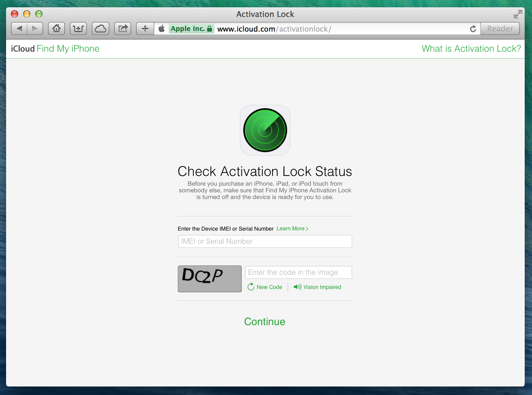This screenshot has height=395, width=532.
Task: Click the Safari back arrow button
Action: click(19, 29)
